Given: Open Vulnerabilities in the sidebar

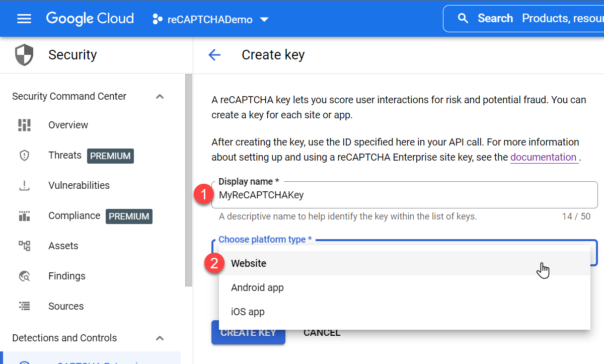Looking at the screenshot, I should (79, 185).
